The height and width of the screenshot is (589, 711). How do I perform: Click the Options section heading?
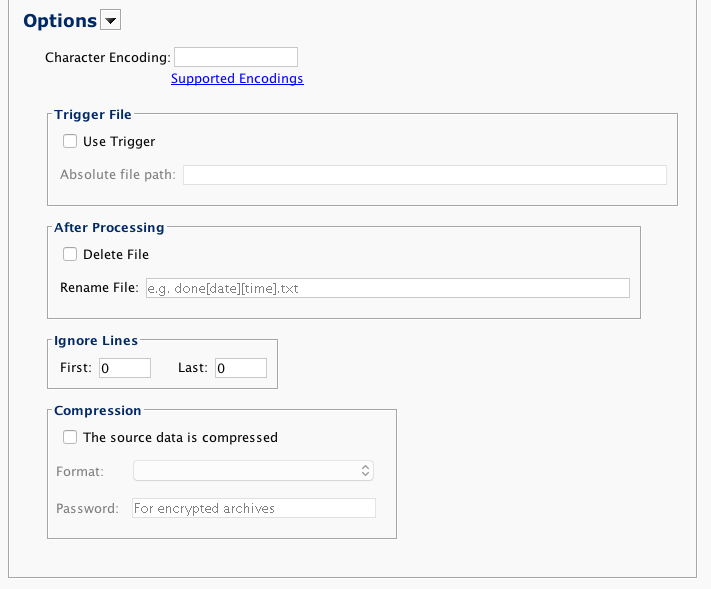[x=60, y=21]
